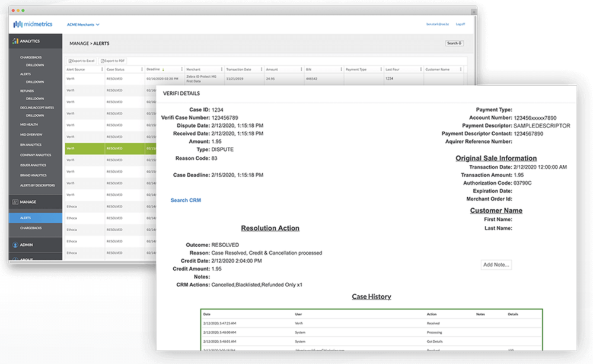The width and height of the screenshot is (593, 364).
Task: Open Case Status column menu dots
Action: pos(142,69)
